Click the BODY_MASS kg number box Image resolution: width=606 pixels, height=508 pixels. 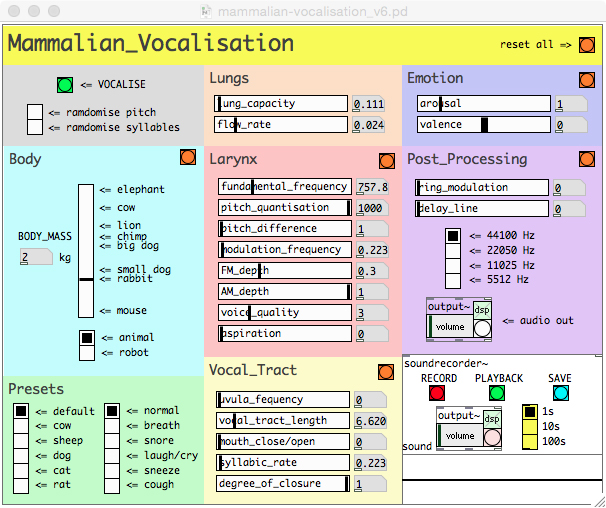click(36, 257)
